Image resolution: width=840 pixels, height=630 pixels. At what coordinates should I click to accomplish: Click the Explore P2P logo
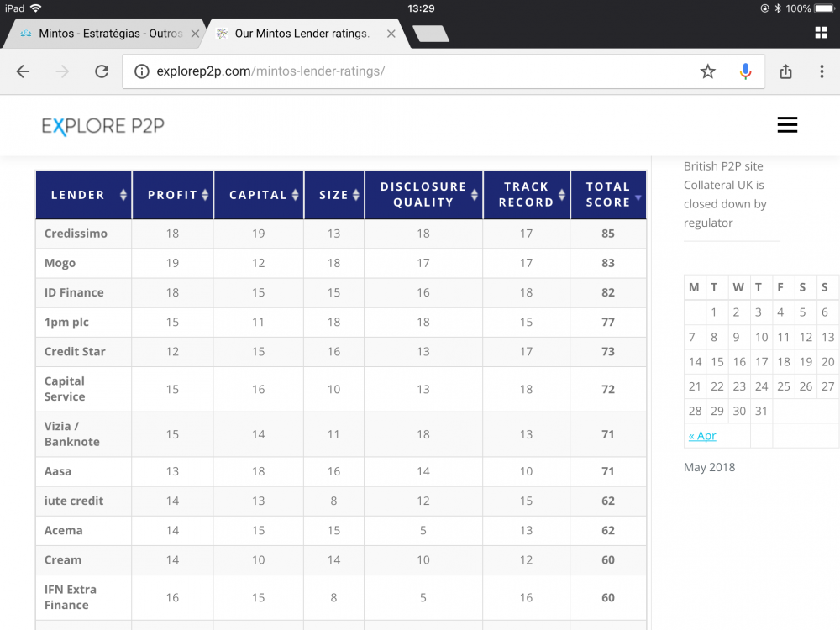click(103, 126)
